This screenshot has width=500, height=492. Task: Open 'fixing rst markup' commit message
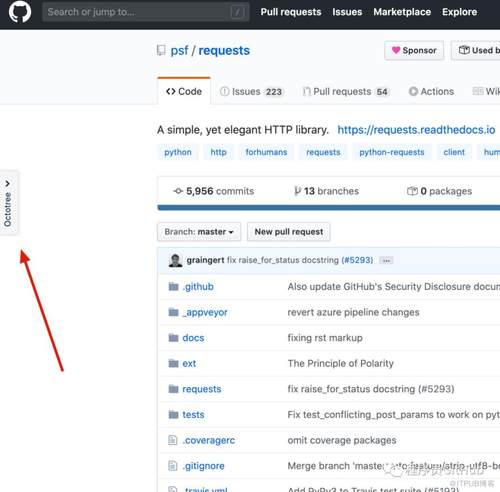point(325,338)
